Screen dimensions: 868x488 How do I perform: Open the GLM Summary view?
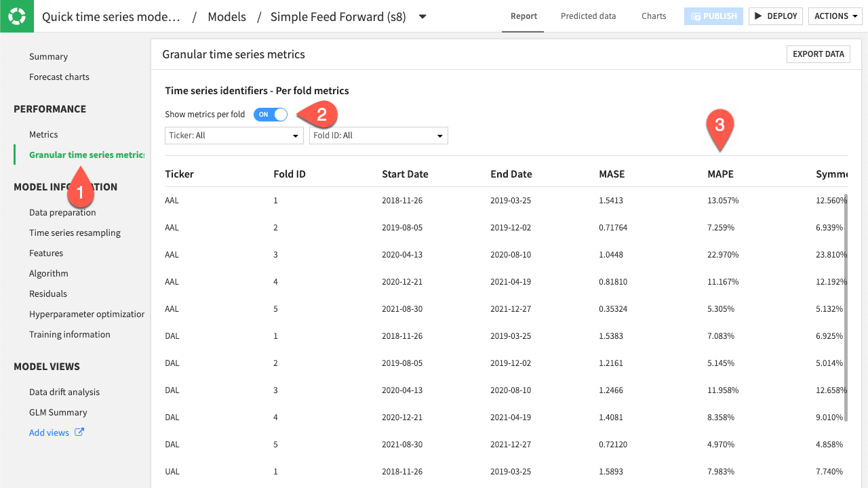coord(58,413)
